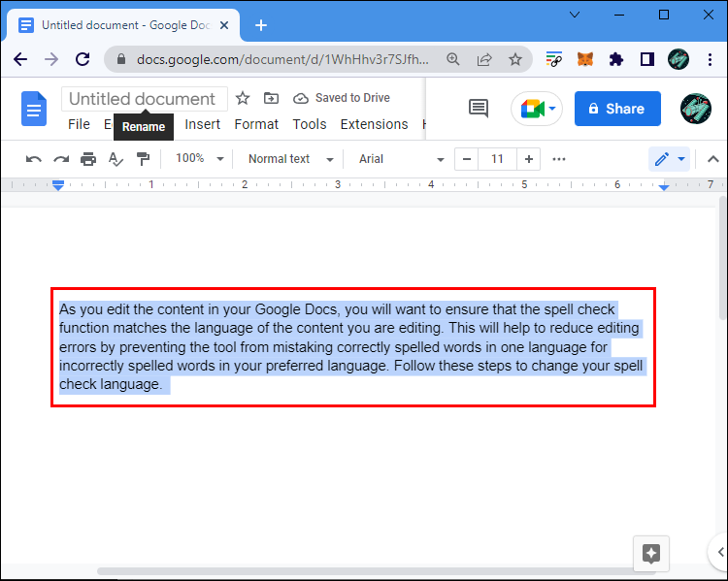Click the font size 11 field
Image resolution: width=728 pixels, height=581 pixels.
tap(497, 159)
